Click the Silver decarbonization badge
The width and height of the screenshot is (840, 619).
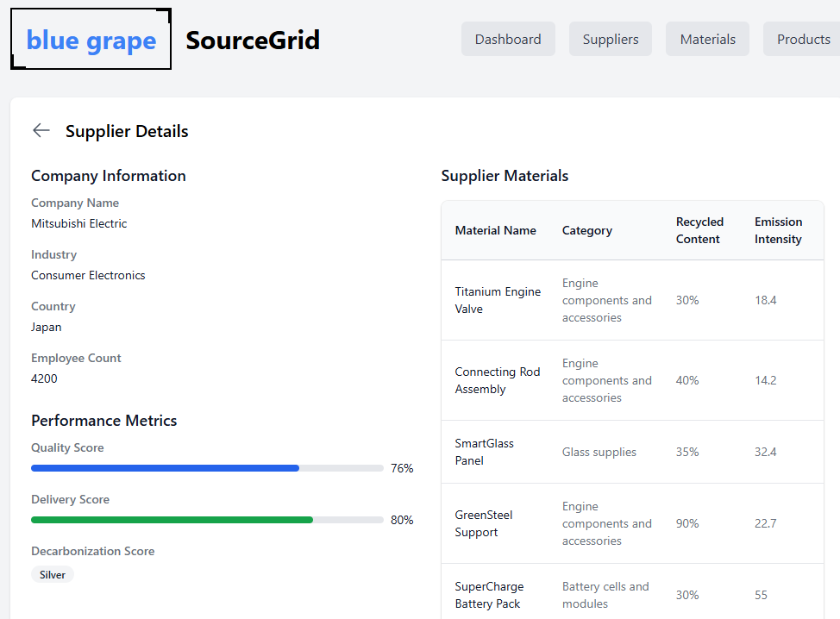pos(53,574)
